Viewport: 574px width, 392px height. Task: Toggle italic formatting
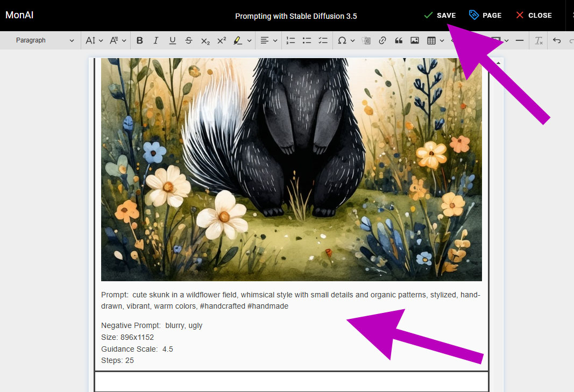156,40
